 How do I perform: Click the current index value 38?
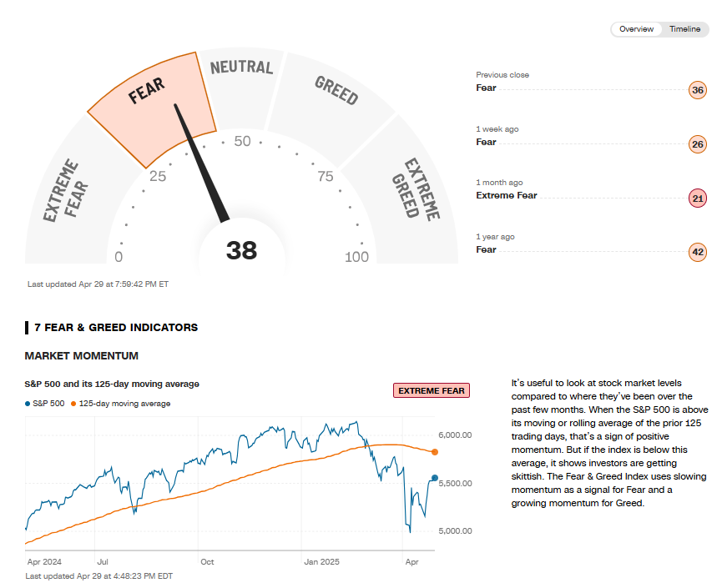pyautogui.click(x=241, y=250)
